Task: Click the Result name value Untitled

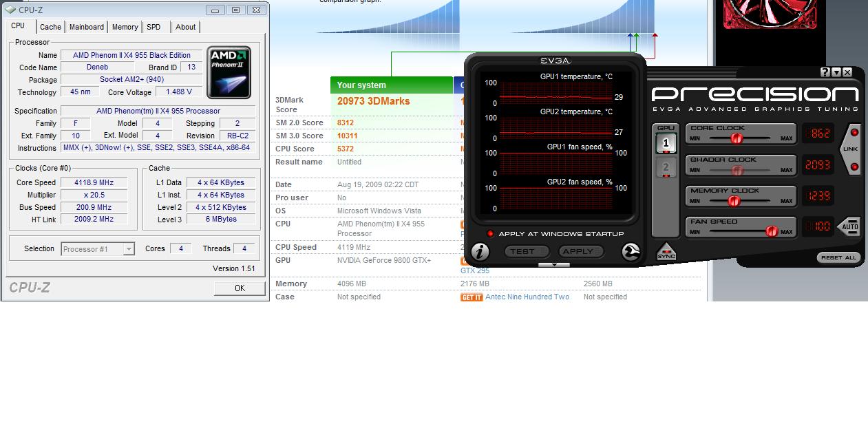Action: (x=349, y=162)
